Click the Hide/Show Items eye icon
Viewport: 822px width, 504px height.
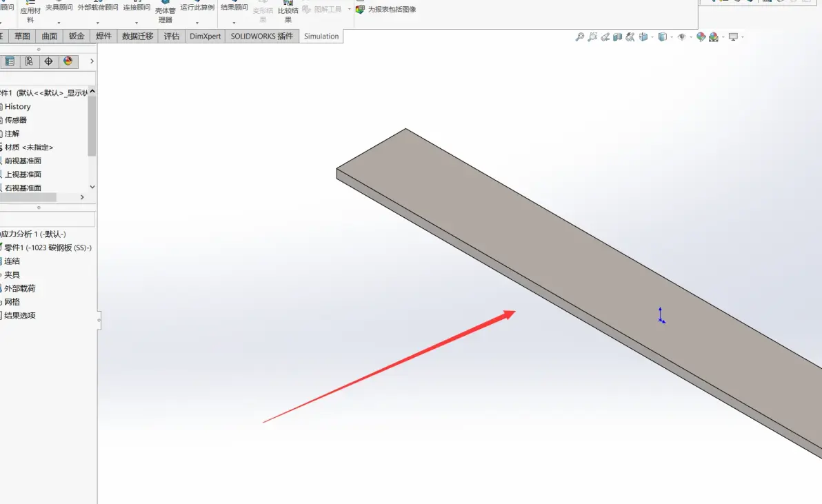click(x=681, y=37)
